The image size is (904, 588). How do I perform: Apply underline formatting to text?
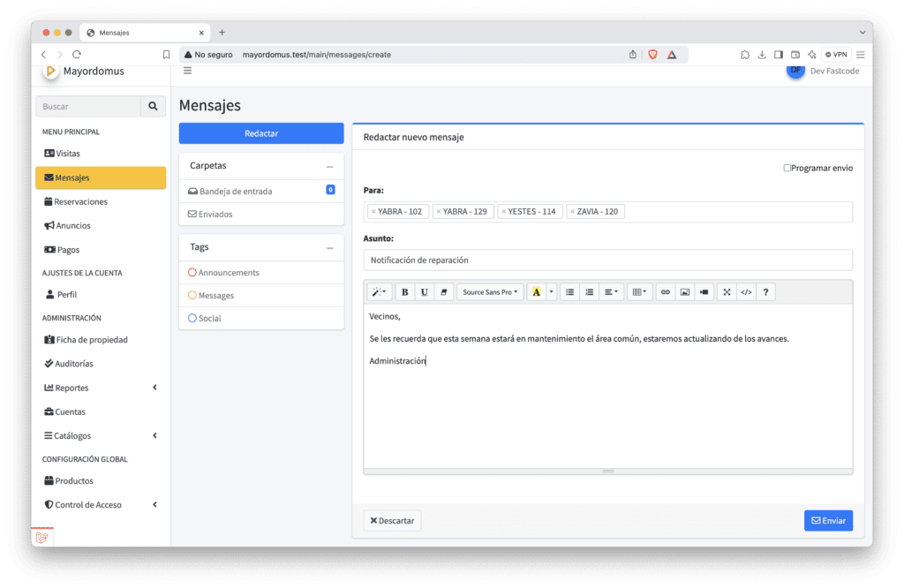tap(425, 292)
